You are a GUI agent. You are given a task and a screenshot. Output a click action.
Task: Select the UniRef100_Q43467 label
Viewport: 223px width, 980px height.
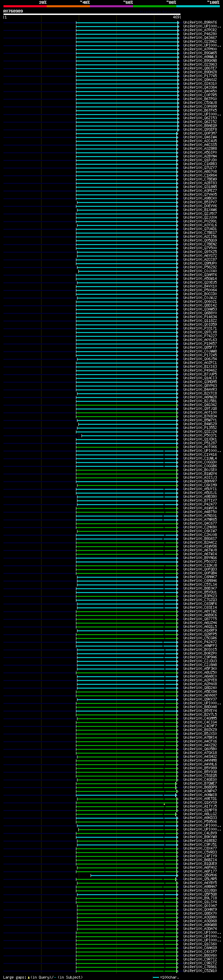[x=200, y=38]
